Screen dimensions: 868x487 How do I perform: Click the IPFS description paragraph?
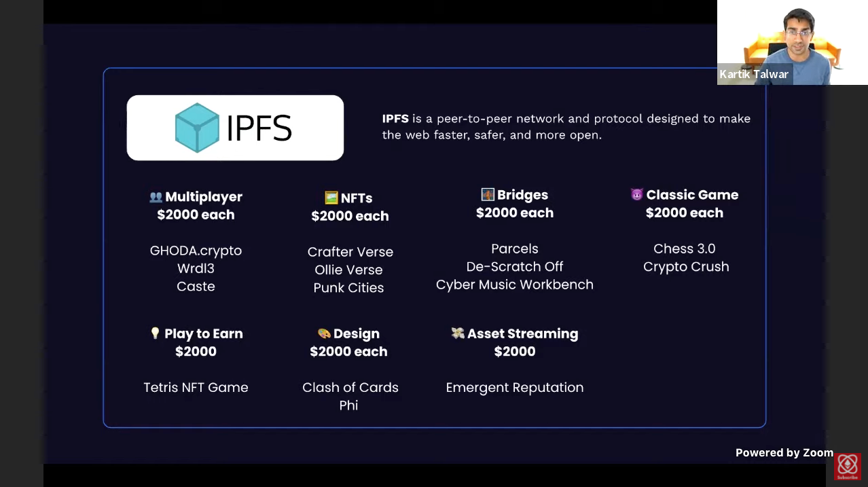(x=566, y=126)
